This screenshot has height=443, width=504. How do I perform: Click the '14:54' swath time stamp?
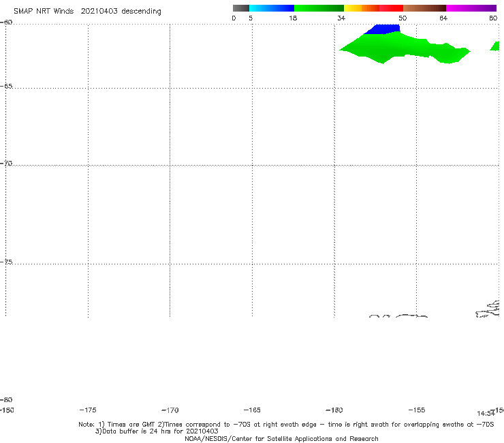486,414
